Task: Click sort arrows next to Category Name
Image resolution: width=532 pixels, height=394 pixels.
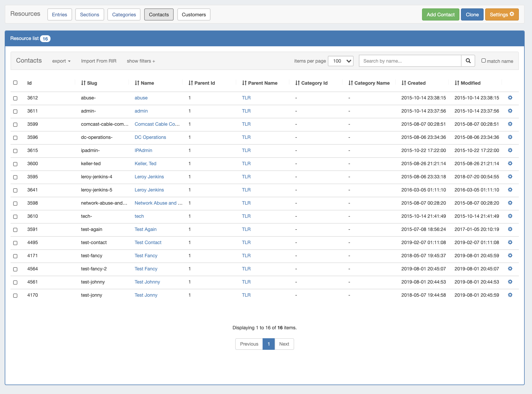Action: click(x=350, y=83)
